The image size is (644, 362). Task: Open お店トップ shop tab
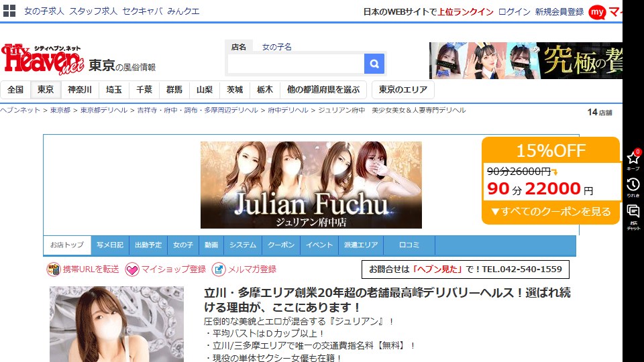[x=67, y=245]
